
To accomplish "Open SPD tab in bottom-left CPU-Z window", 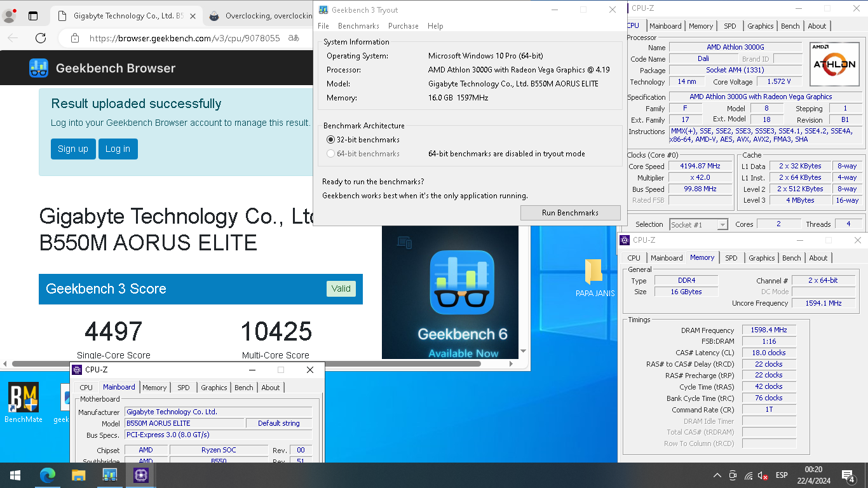I will click(184, 388).
